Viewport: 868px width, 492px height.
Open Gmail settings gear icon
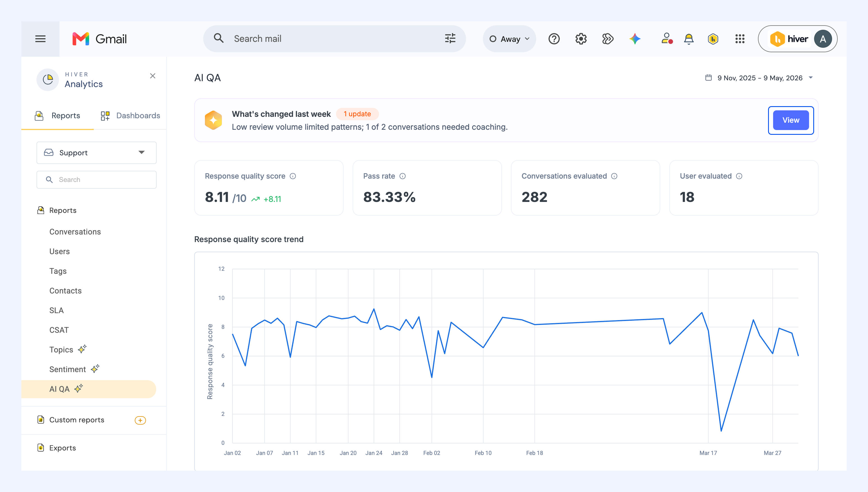pyautogui.click(x=581, y=39)
